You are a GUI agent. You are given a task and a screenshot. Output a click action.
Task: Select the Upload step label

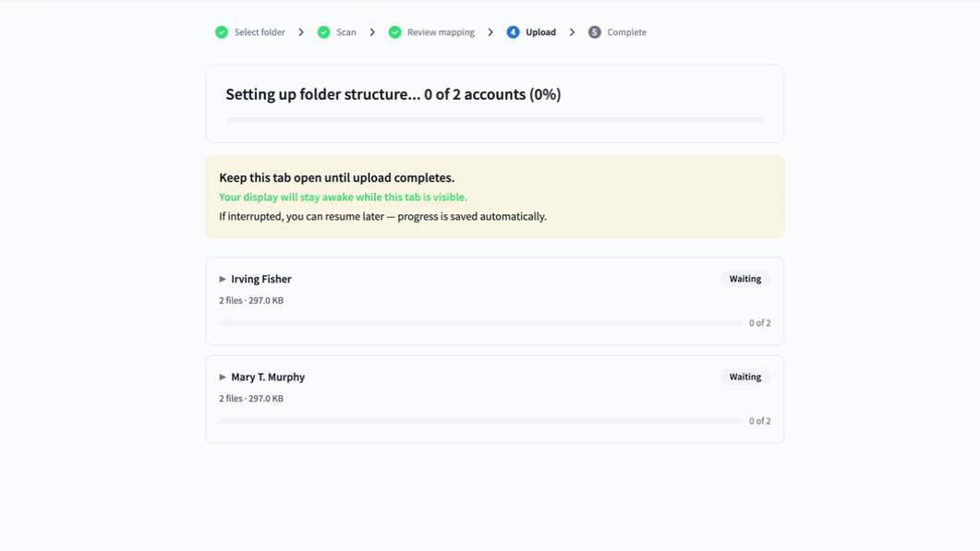(540, 32)
